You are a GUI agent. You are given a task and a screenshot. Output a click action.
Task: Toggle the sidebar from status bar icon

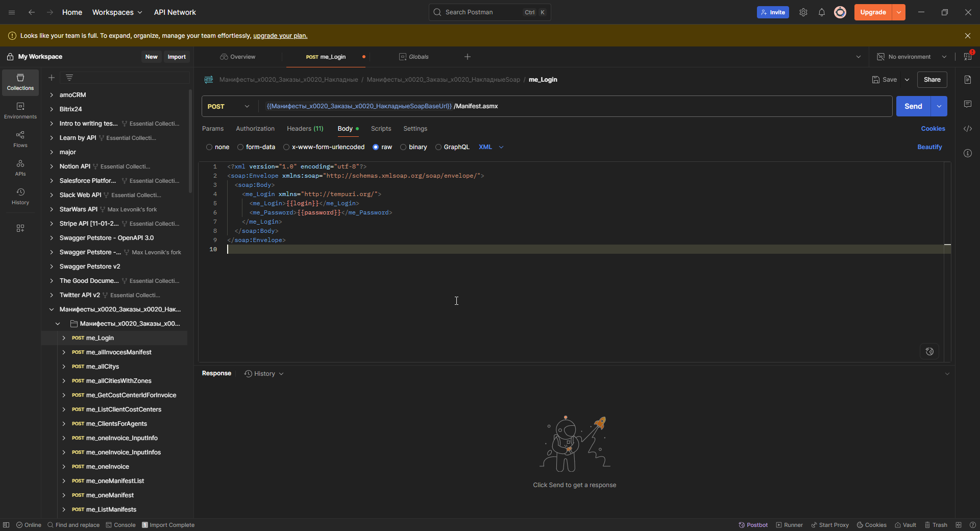point(6,525)
